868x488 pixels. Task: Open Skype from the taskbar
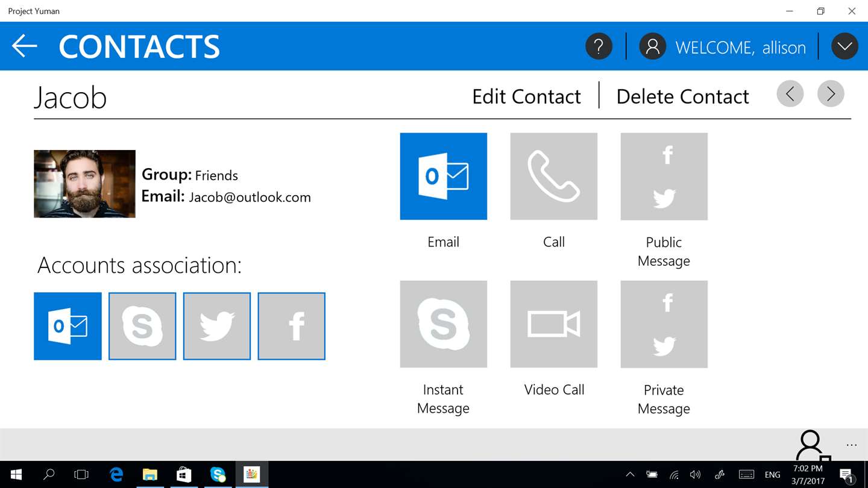click(x=218, y=475)
